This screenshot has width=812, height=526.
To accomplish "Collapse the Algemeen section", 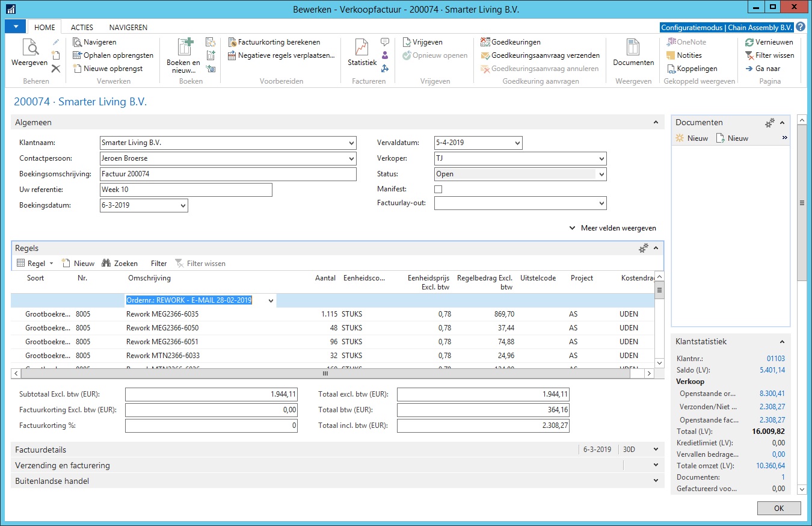I will pos(656,122).
